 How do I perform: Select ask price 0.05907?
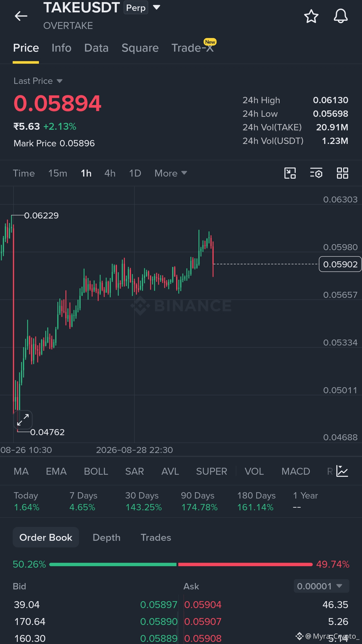click(x=203, y=621)
